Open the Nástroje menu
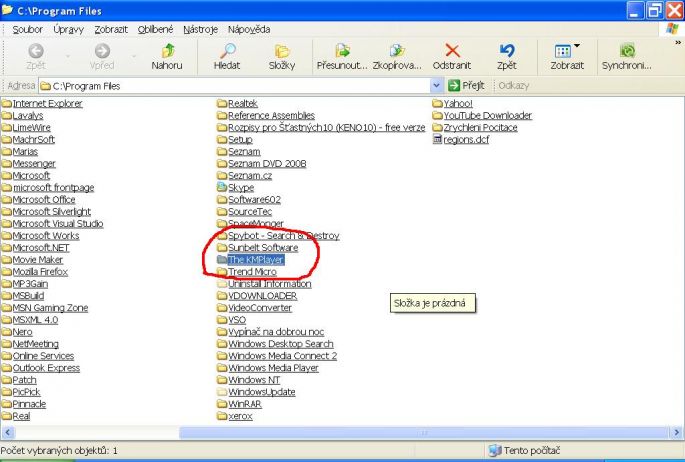 [x=201, y=29]
